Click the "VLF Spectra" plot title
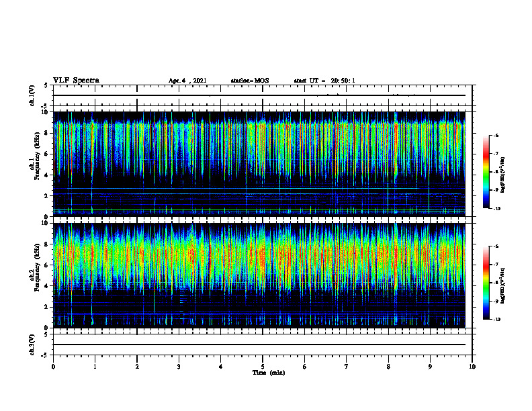The height and width of the screenshot is (411, 532). click(76, 81)
